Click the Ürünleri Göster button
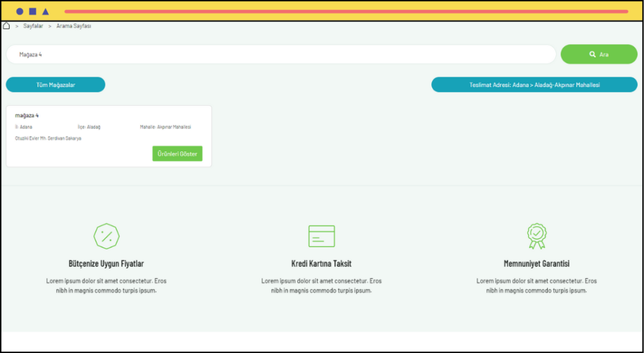This screenshot has height=353, width=644. 177,154
